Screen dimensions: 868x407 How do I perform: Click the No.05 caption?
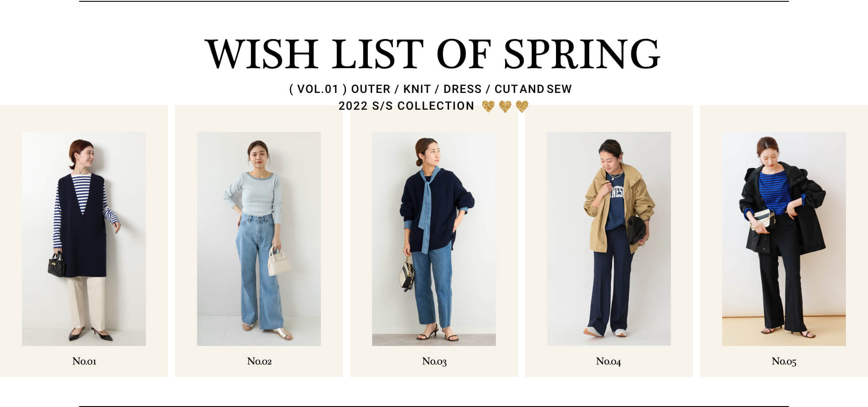tap(784, 361)
